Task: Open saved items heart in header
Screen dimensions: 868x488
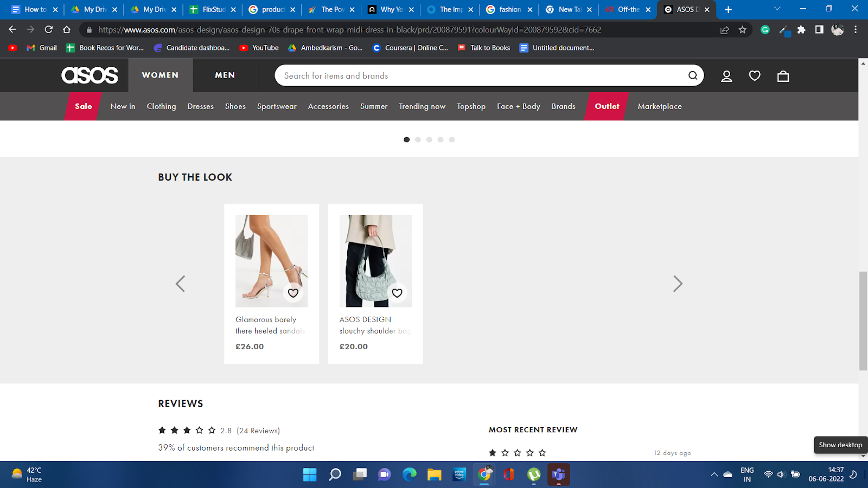Action: tap(755, 76)
